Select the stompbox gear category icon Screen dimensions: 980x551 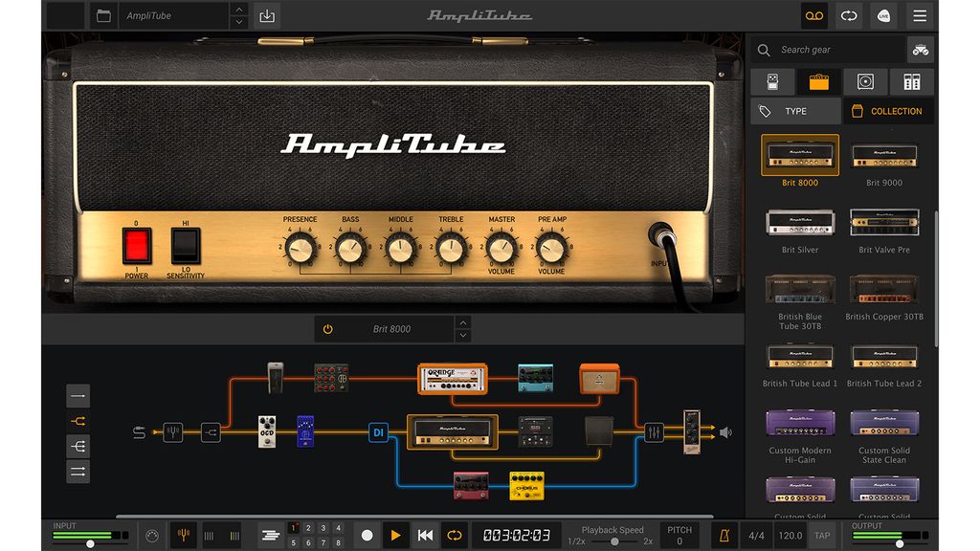(x=770, y=81)
